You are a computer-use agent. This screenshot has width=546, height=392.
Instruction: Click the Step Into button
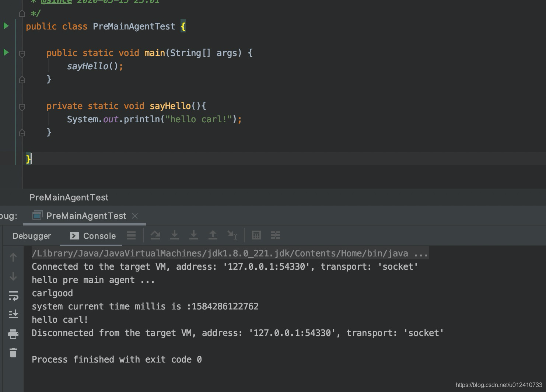[175, 235]
